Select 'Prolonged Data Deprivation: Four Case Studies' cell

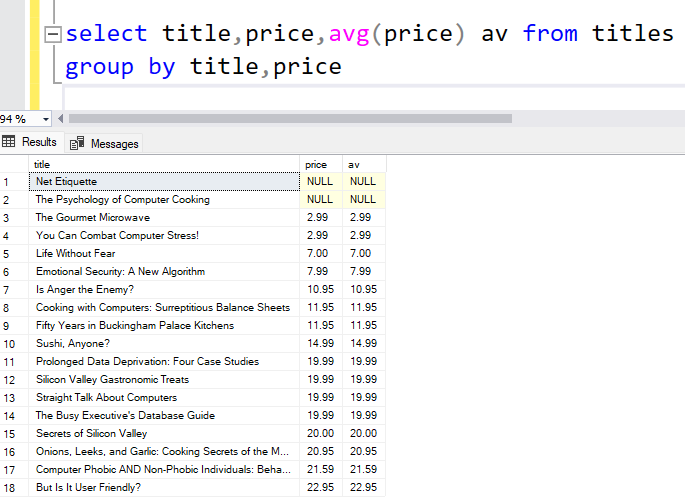pos(164,361)
